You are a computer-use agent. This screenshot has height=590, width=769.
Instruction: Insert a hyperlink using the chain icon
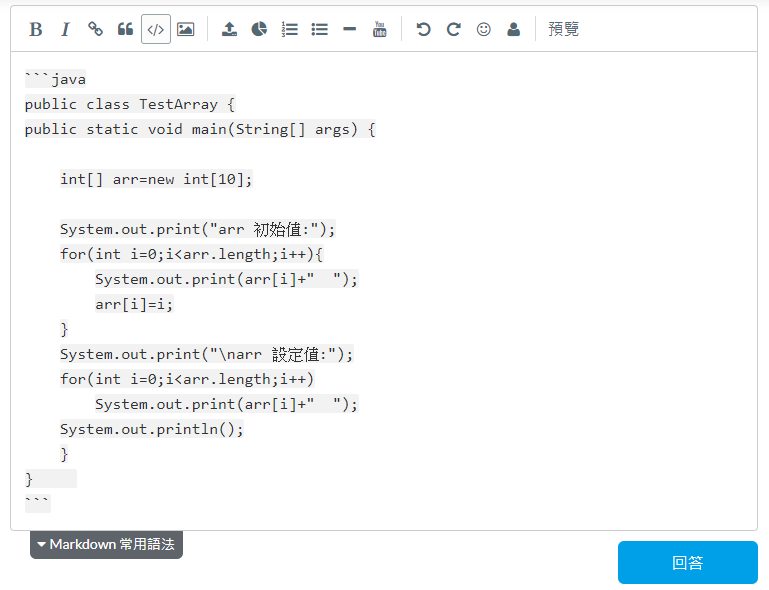click(x=95, y=29)
